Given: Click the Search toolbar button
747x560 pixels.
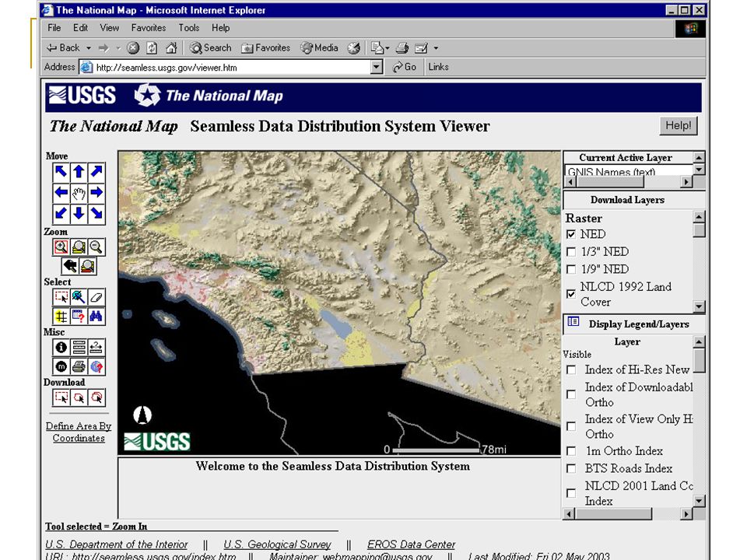Looking at the screenshot, I should pos(211,47).
